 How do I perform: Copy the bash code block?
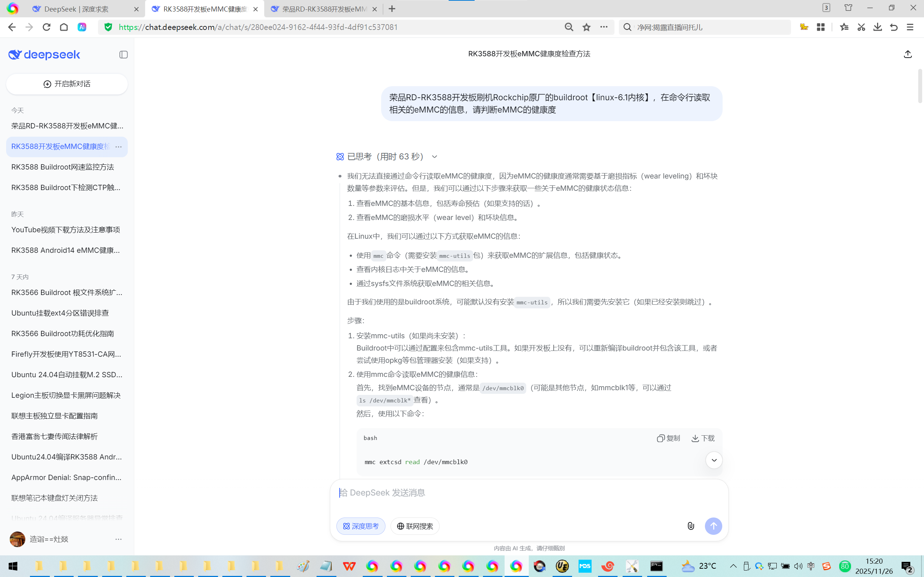[668, 438]
